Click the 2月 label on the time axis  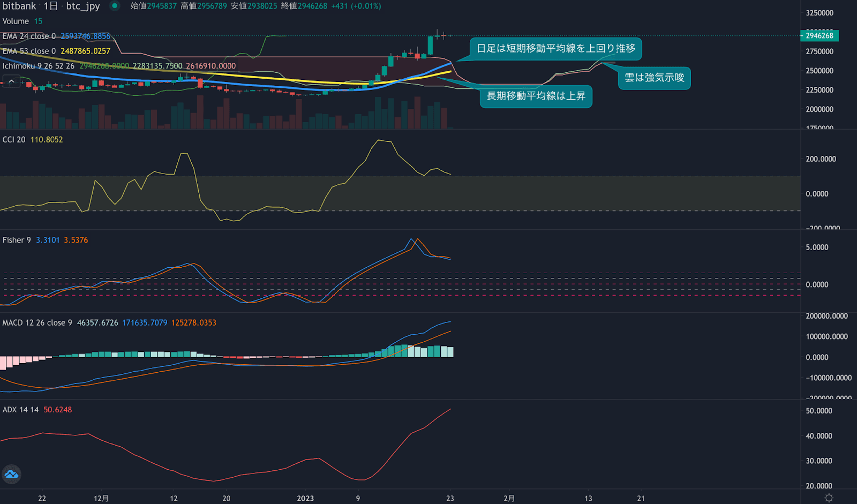coord(509,499)
